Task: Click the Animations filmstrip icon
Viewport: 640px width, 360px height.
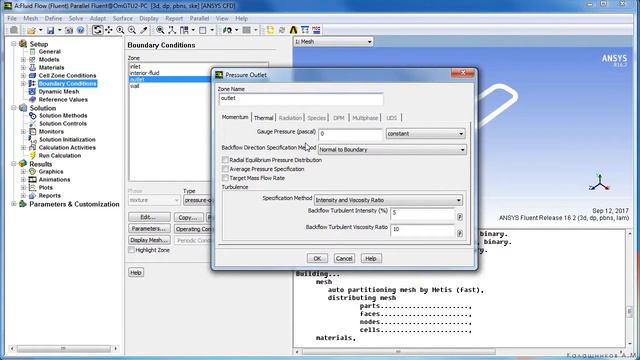Action: pyautogui.click(x=33, y=180)
